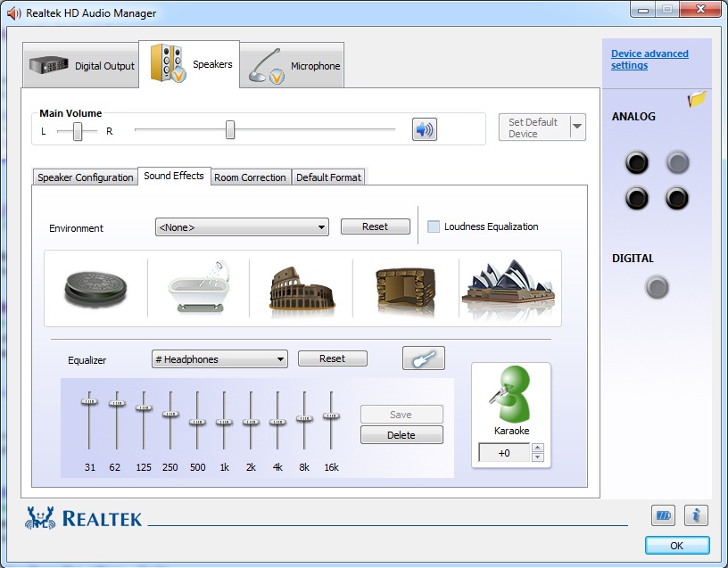Click the Equalizer Reset button
The height and width of the screenshot is (568, 728).
(333, 358)
